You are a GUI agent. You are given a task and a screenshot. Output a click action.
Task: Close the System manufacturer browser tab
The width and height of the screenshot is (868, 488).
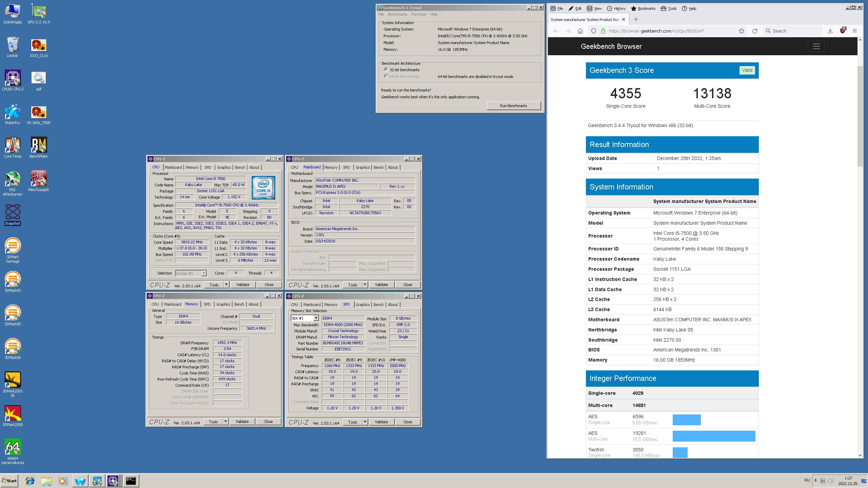(x=624, y=19)
